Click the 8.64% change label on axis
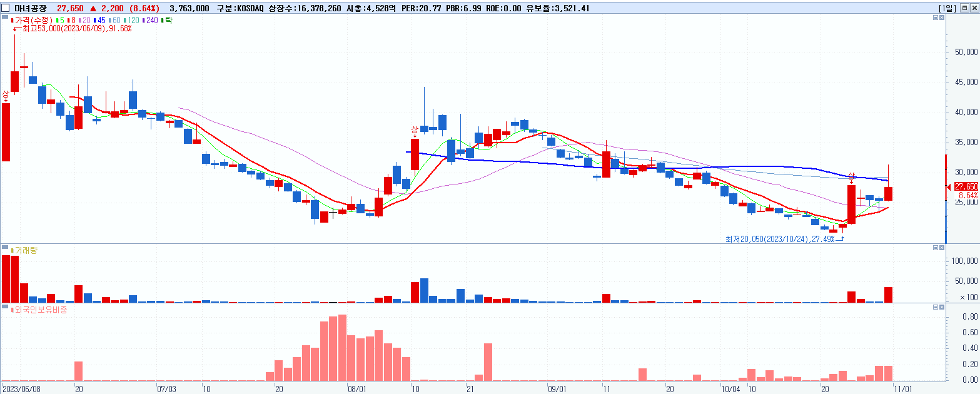The width and height of the screenshot is (980, 394). coord(968,195)
